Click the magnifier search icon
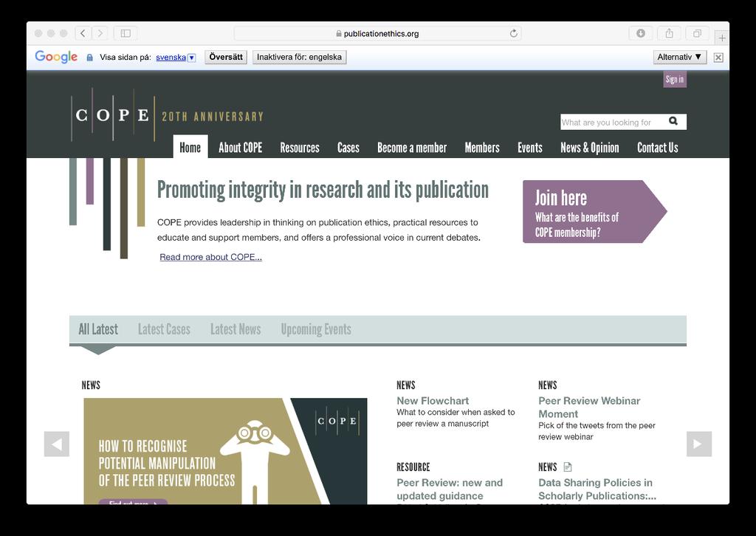The image size is (756, 536). pos(673,122)
